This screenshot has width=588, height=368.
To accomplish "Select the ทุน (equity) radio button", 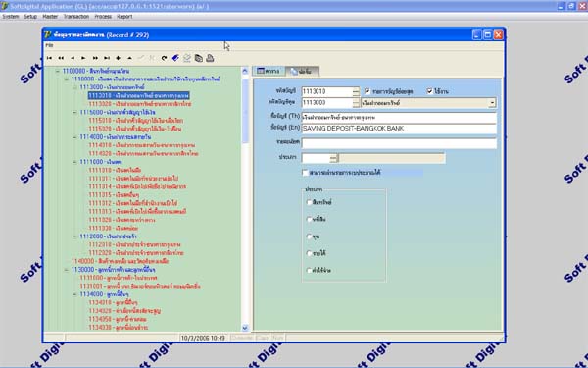I will (x=310, y=237).
